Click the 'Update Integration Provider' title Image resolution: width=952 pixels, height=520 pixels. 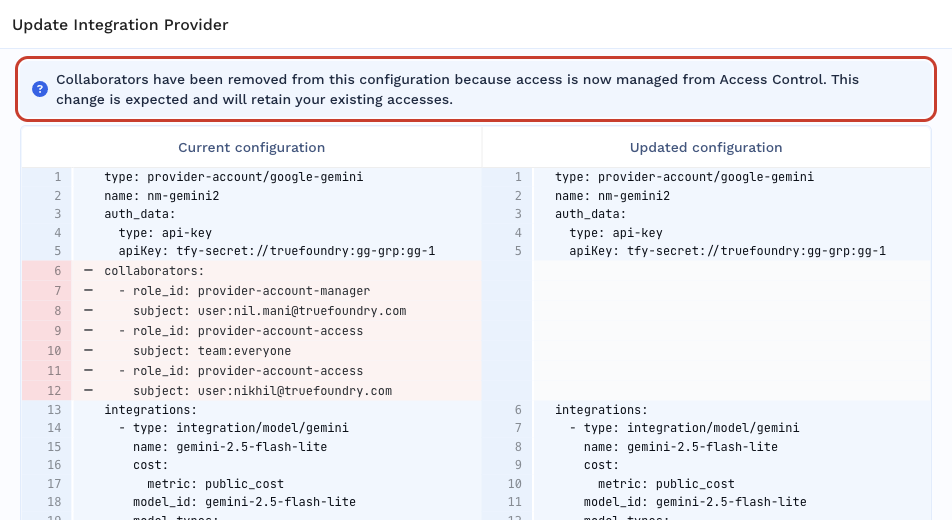(120, 25)
